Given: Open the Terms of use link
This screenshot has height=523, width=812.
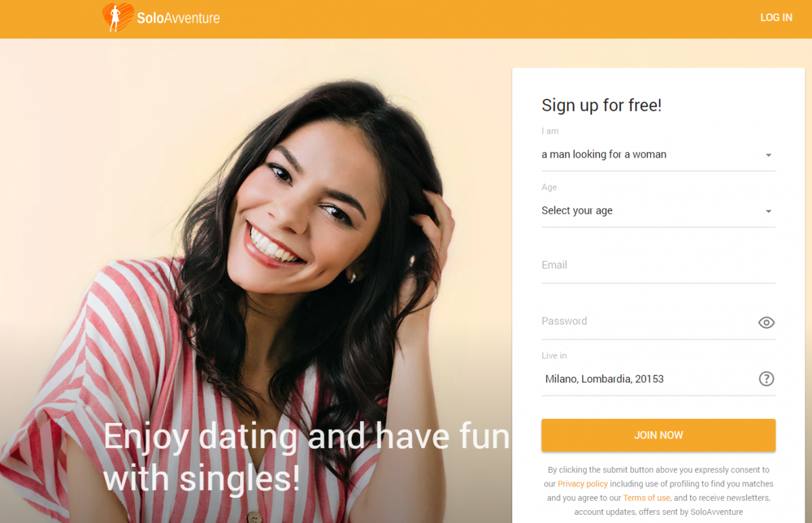Looking at the screenshot, I should 646,498.
